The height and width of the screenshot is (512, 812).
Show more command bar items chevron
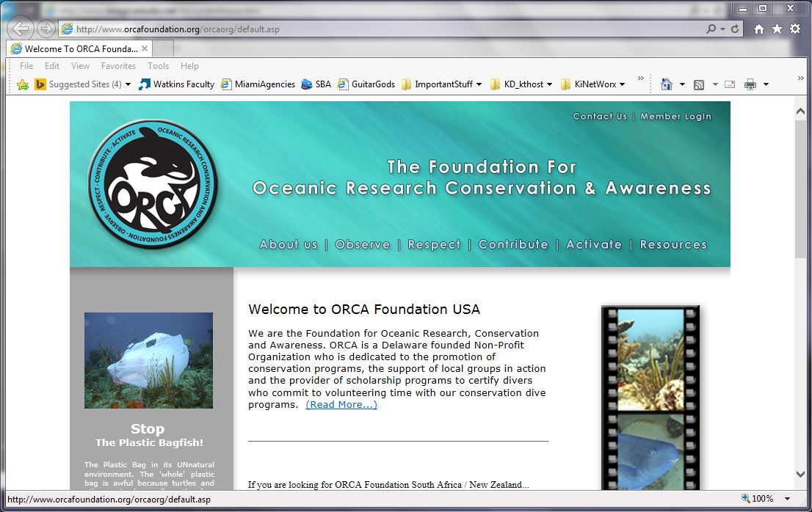point(800,78)
